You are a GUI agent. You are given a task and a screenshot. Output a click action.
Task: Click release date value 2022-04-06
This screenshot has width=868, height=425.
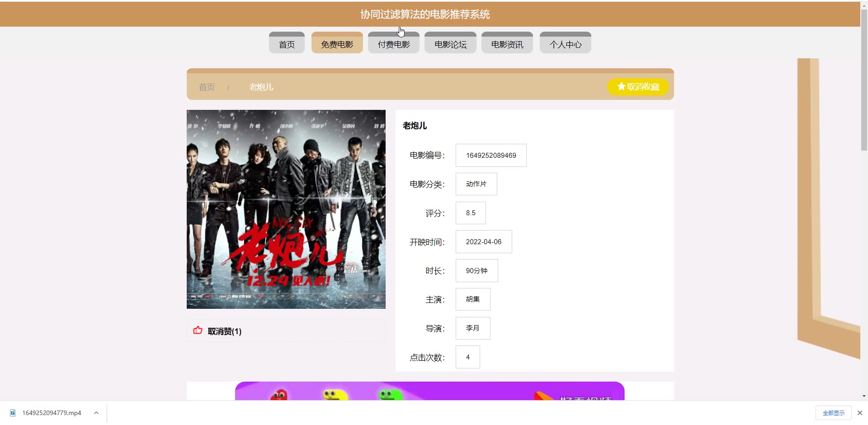coord(484,242)
